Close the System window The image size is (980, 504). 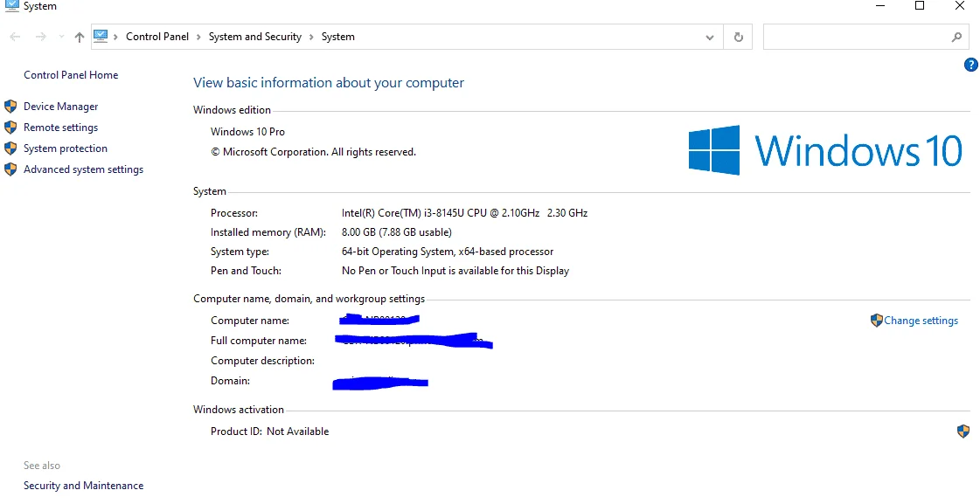pyautogui.click(x=960, y=5)
